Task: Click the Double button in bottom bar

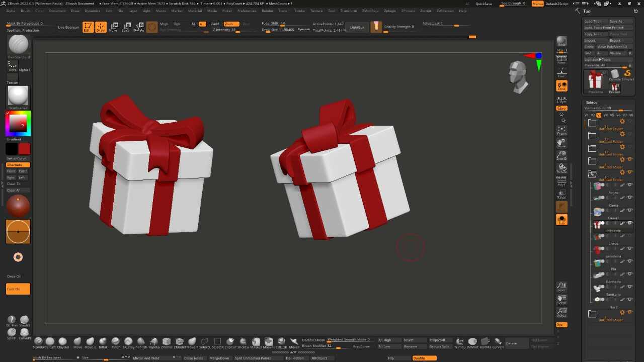Action: [x=424, y=358]
